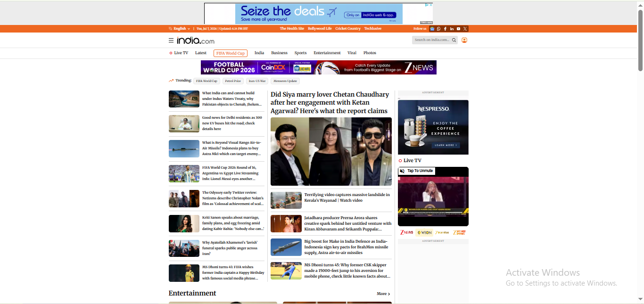Close the IndiGo top banner ad
The image size is (644, 304).
tap(430, 5)
